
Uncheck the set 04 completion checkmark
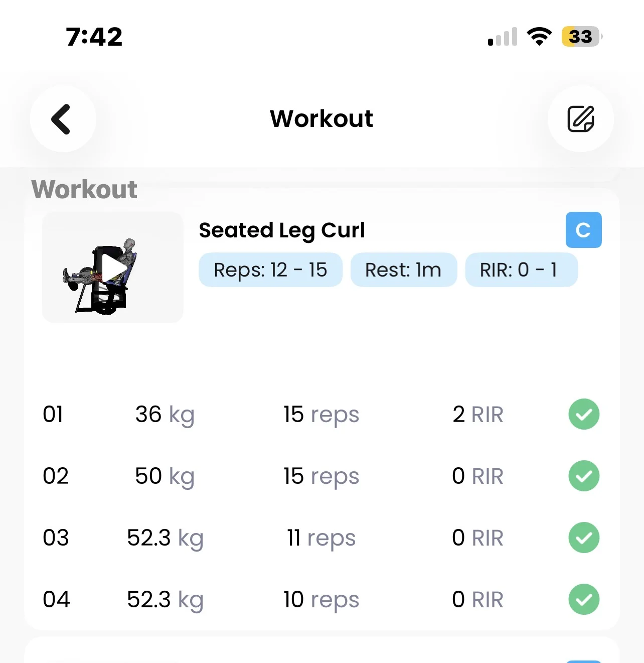[x=583, y=599]
